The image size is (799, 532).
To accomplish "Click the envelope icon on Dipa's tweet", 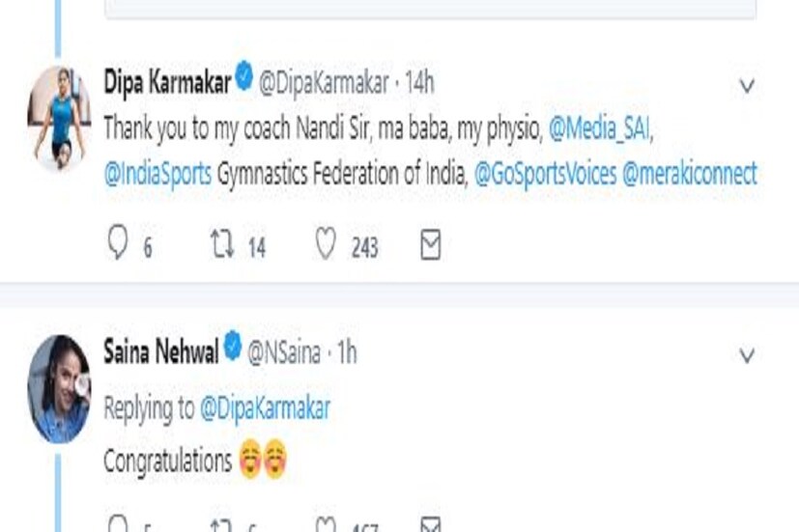I will [x=431, y=246].
